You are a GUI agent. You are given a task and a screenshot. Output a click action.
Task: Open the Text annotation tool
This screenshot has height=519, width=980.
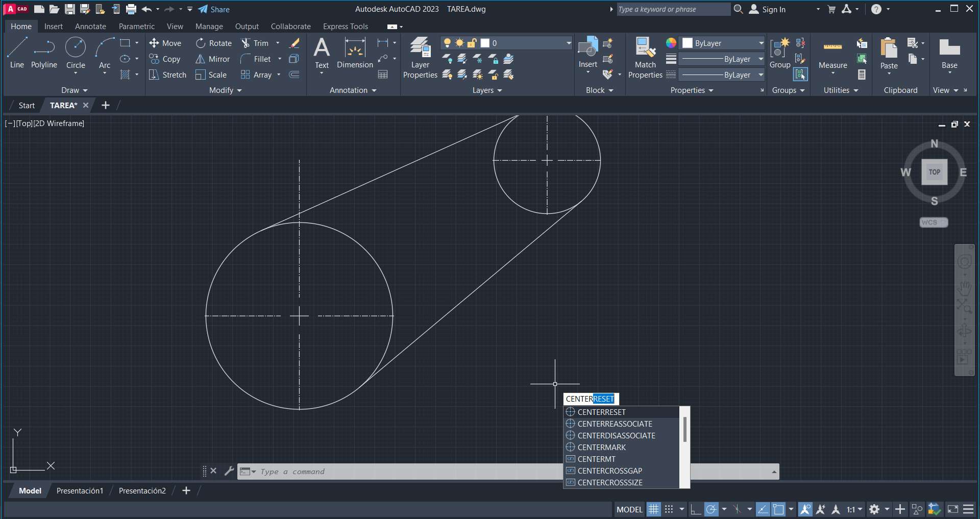(322, 53)
